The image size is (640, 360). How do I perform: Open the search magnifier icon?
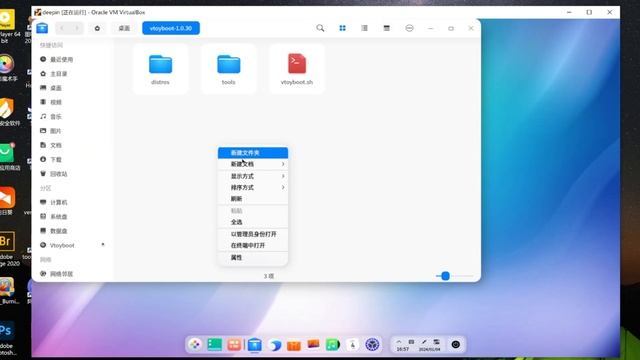(320, 28)
